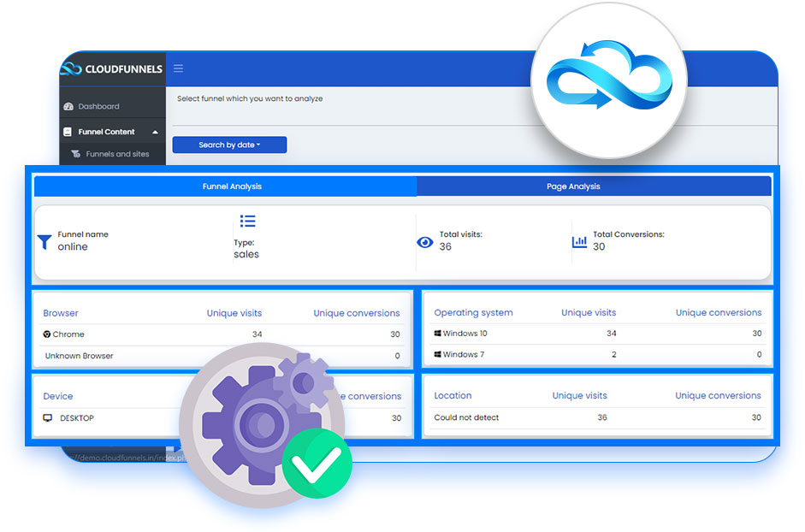The height and width of the screenshot is (532, 805).
Task: Click Could not detect unique visits value 36
Action: (x=602, y=418)
